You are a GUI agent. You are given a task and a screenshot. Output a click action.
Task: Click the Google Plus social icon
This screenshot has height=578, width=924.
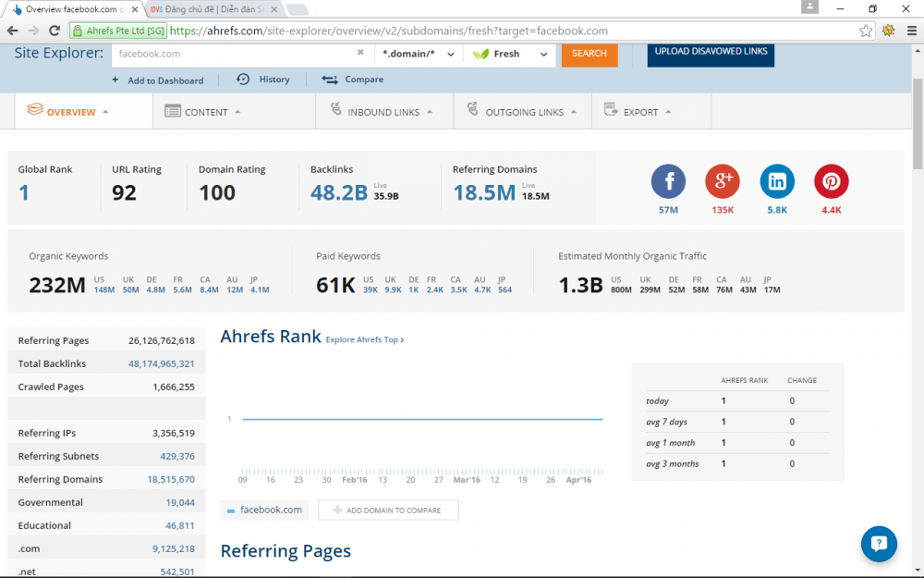click(x=723, y=181)
